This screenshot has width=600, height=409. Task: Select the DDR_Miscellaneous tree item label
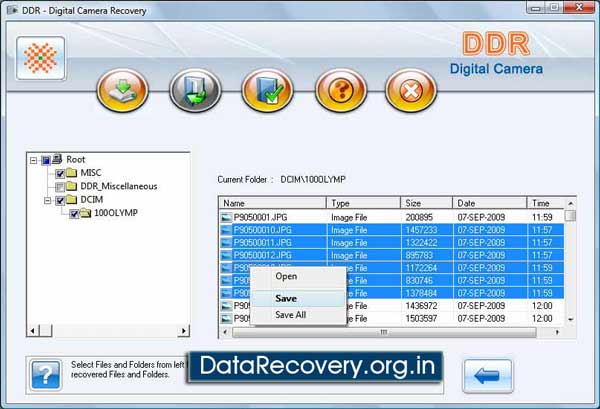[x=119, y=186]
